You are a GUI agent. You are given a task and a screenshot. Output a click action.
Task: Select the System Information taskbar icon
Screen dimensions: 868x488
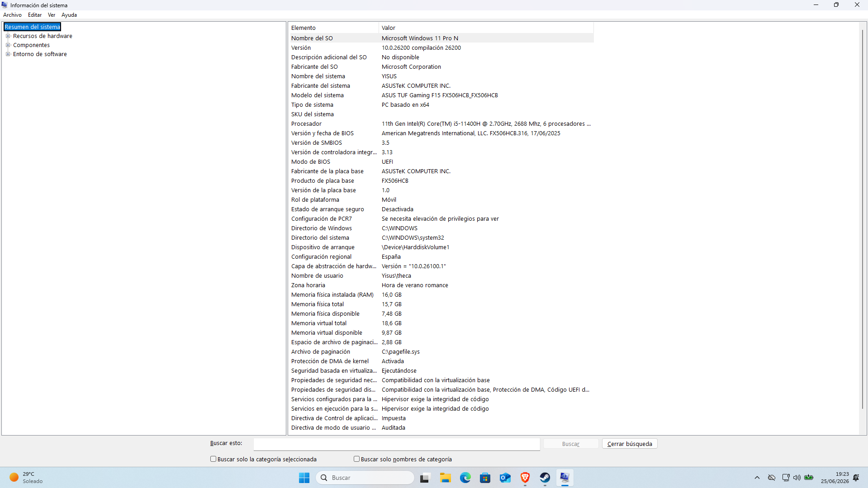pyautogui.click(x=565, y=478)
